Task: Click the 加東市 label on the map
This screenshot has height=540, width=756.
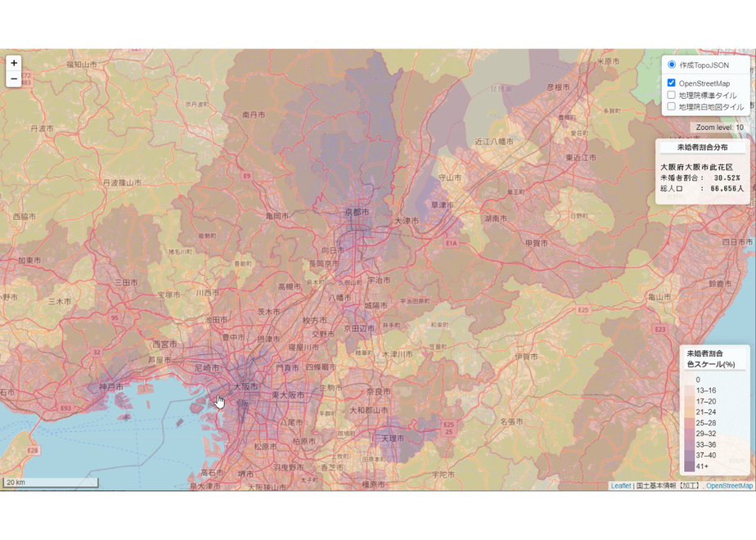Action: 29,260
